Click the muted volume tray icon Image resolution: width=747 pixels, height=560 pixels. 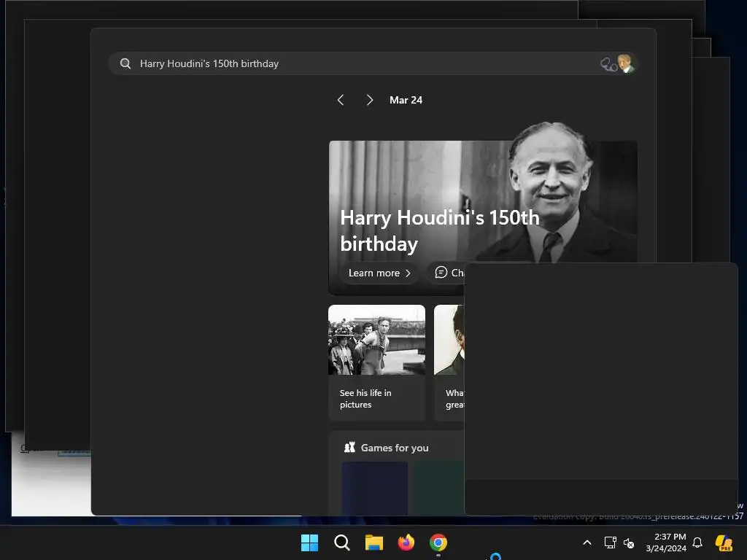point(629,542)
